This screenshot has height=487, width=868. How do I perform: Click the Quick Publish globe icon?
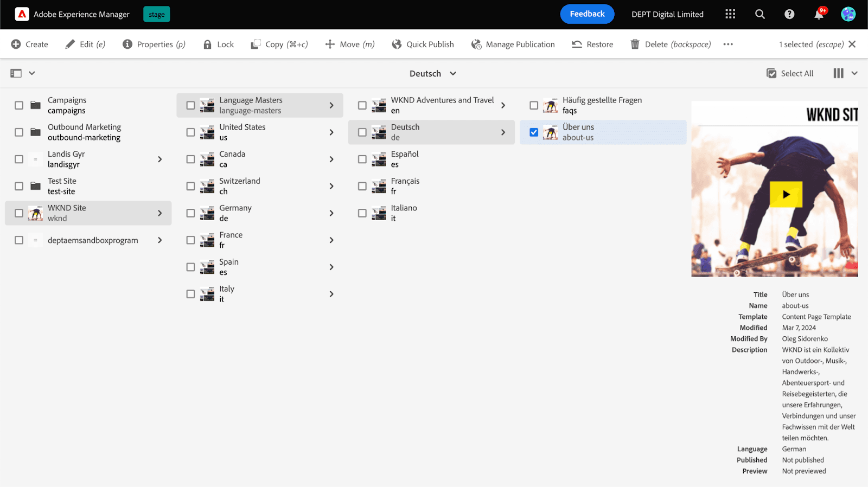(x=397, y=44)
